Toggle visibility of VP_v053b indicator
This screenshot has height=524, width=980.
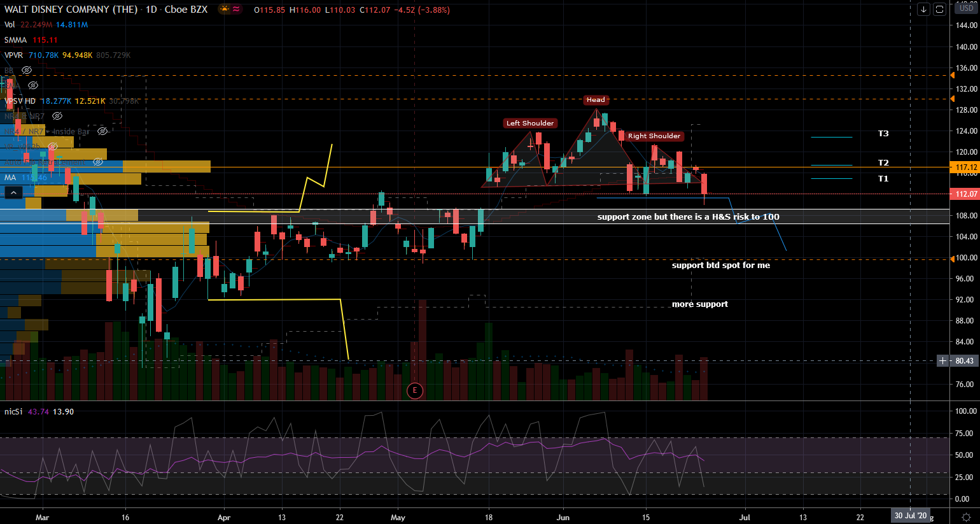pyautogui.click(x=53, y=146)
